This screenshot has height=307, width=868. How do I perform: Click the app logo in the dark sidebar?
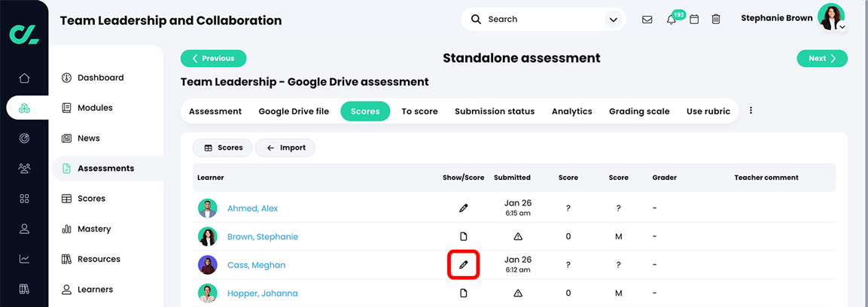[x=24, y=35]
